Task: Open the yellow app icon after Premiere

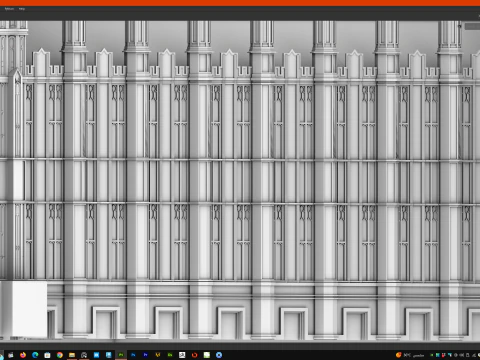Action: tap(158, 355)
